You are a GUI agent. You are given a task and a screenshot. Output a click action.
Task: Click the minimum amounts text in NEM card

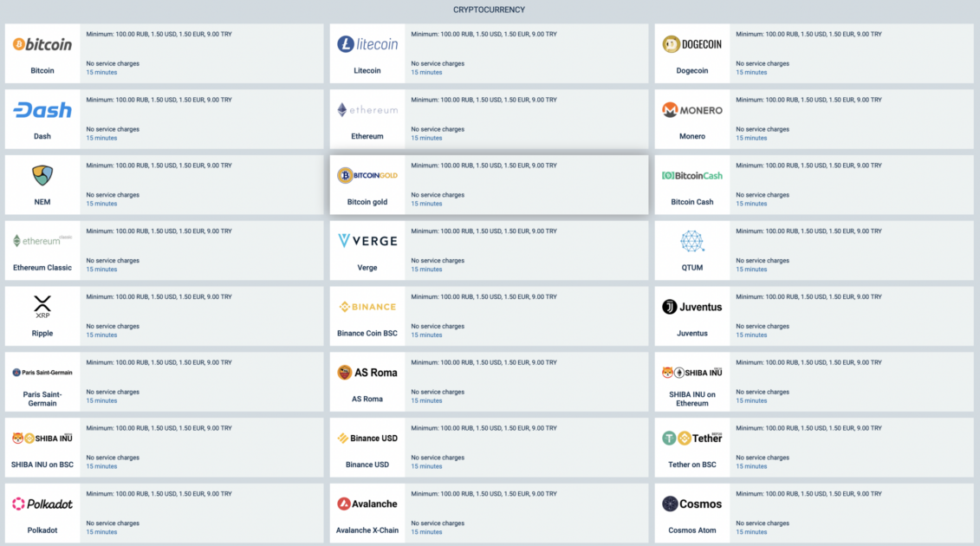[159, 166]
